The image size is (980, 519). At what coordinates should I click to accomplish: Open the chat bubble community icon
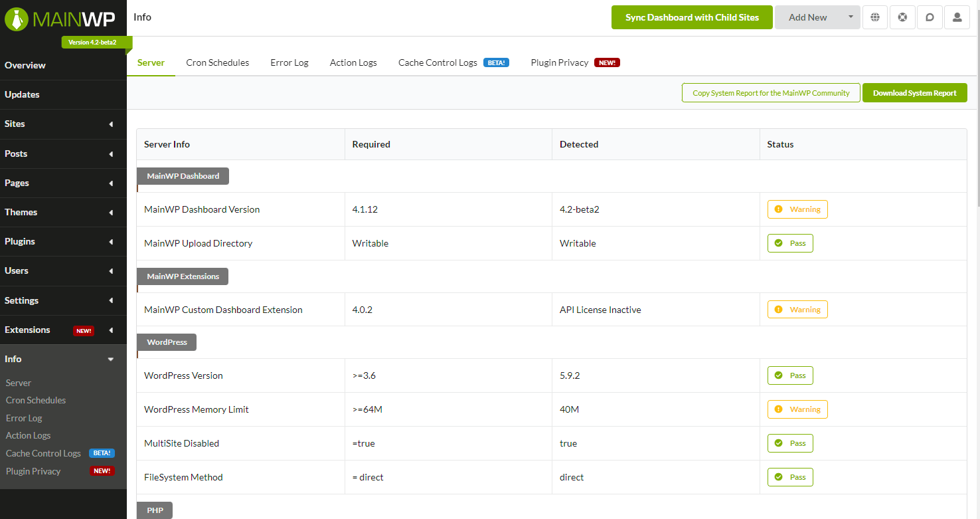click(930, 17)
